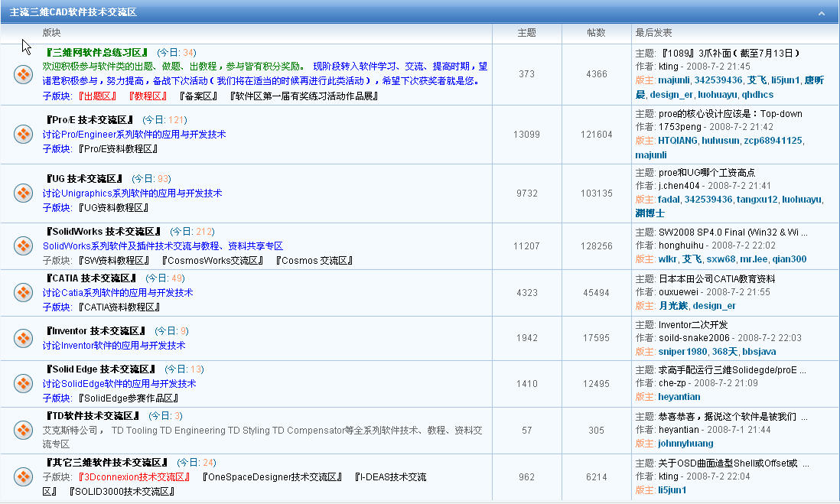View moderator 月光族's profile
Screen dimensions: 840x504
673,306
